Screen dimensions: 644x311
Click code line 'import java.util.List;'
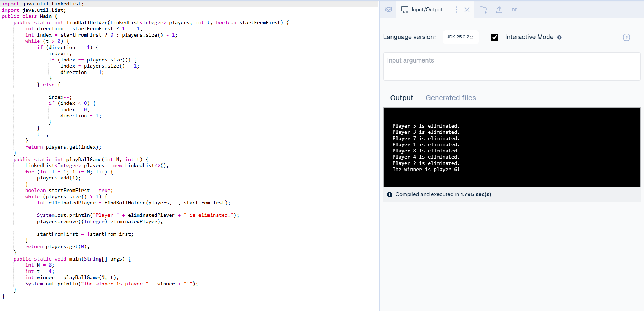[34, 10]
